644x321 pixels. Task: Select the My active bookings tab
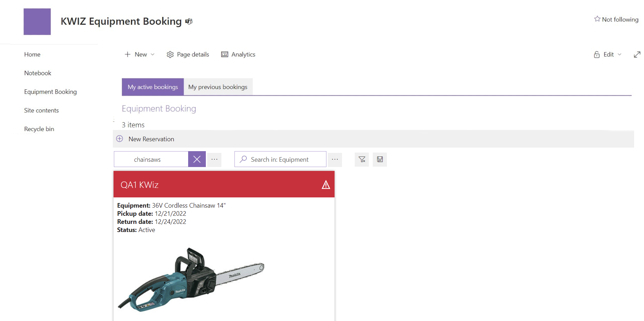tap(152, 87)
